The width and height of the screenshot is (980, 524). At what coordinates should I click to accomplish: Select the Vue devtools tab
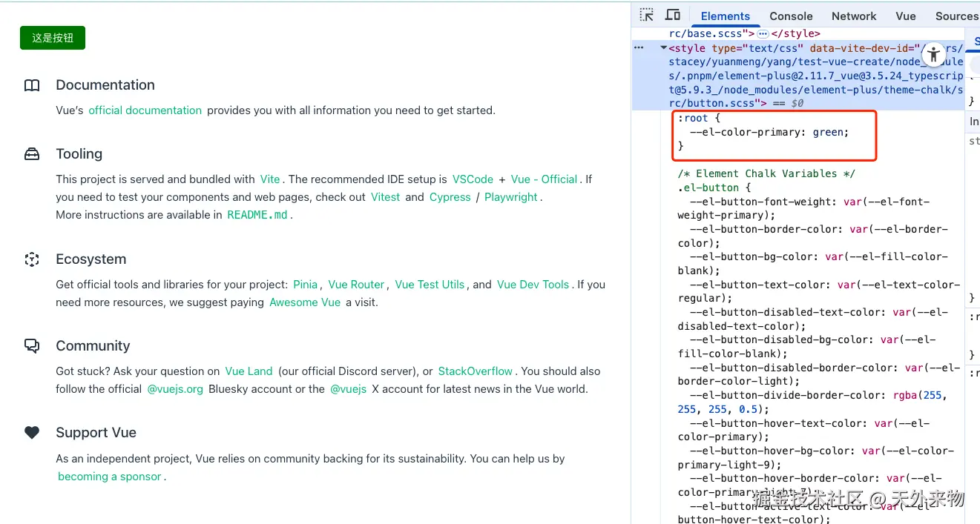(x=905, y=16)
